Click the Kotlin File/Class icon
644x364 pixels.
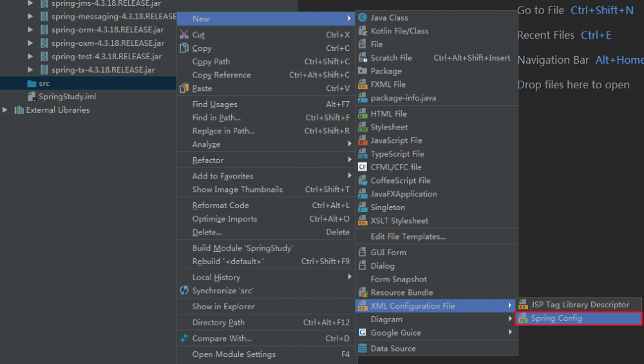coord(363,31)
